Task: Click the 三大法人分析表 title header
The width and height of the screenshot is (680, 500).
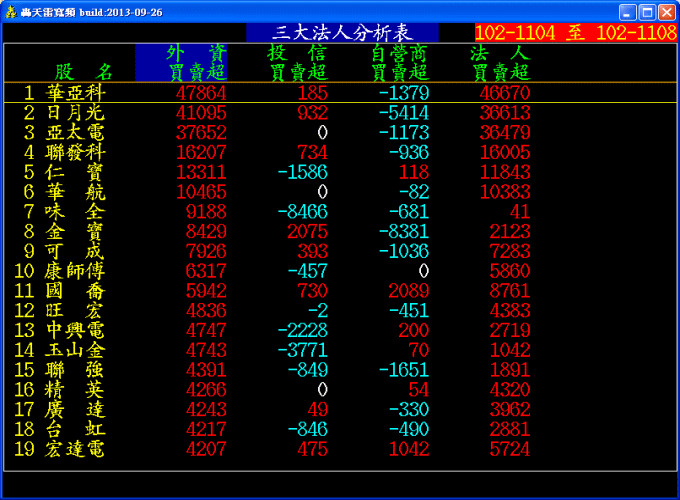Action: tap(342, 33)
